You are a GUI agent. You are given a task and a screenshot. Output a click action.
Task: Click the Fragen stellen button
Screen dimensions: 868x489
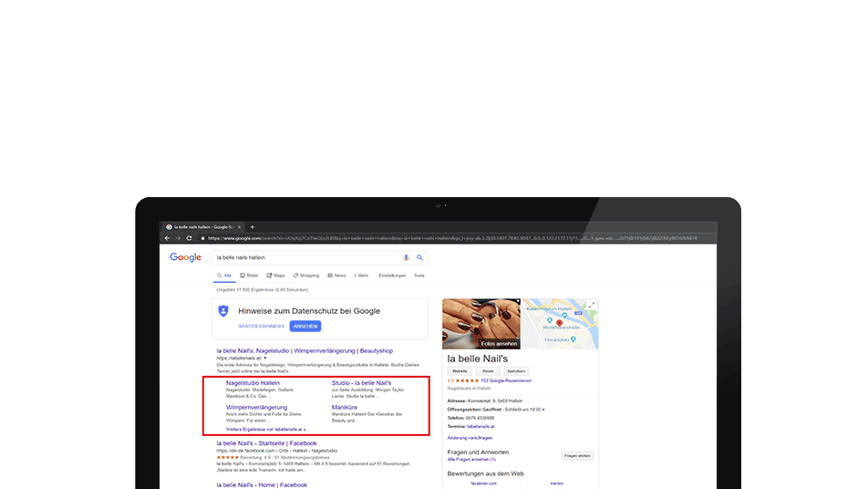point(577,456)
